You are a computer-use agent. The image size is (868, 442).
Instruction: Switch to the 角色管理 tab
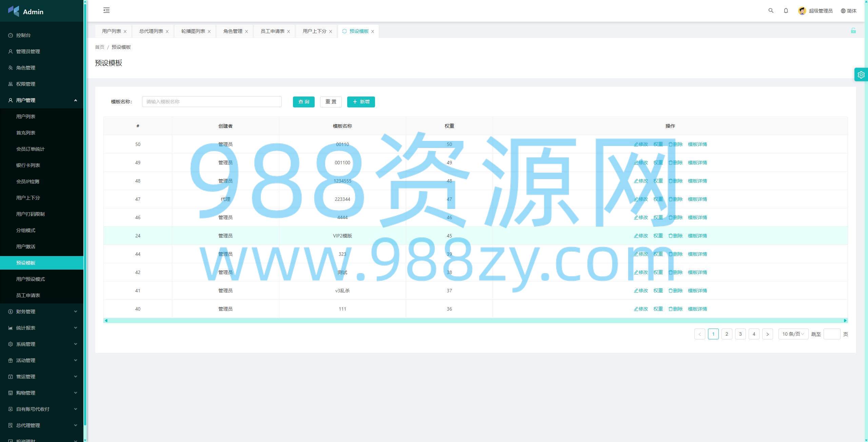pyautogui.click(x=233, y=31)
